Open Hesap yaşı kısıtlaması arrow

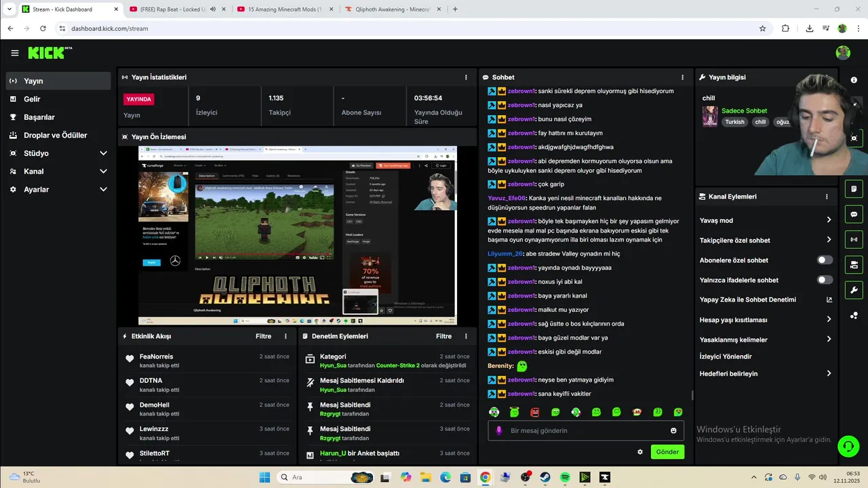(x=829, y=319)
